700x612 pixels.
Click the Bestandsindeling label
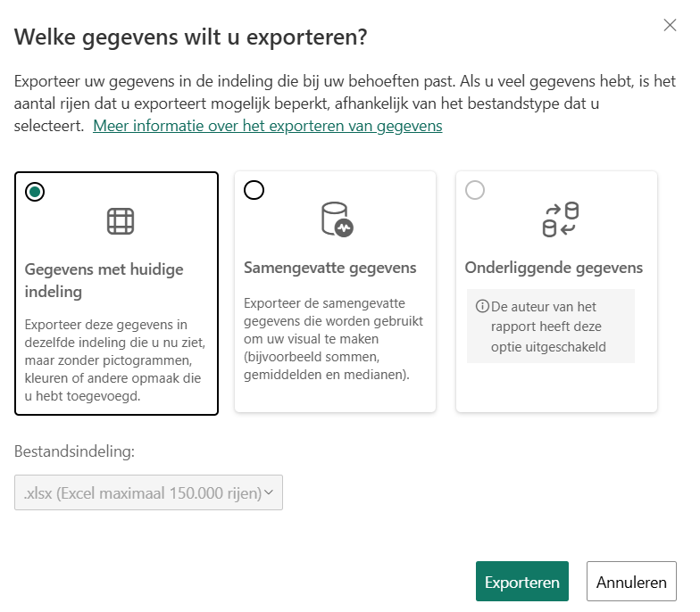(74, 451)
